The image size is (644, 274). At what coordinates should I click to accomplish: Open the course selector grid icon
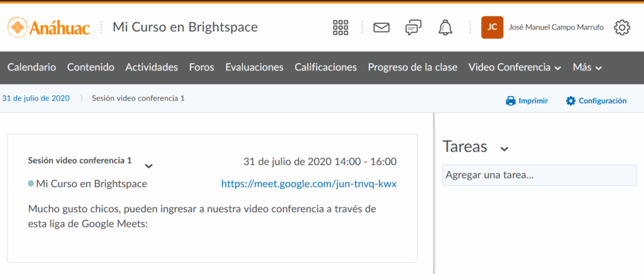(x=340, y=28)
